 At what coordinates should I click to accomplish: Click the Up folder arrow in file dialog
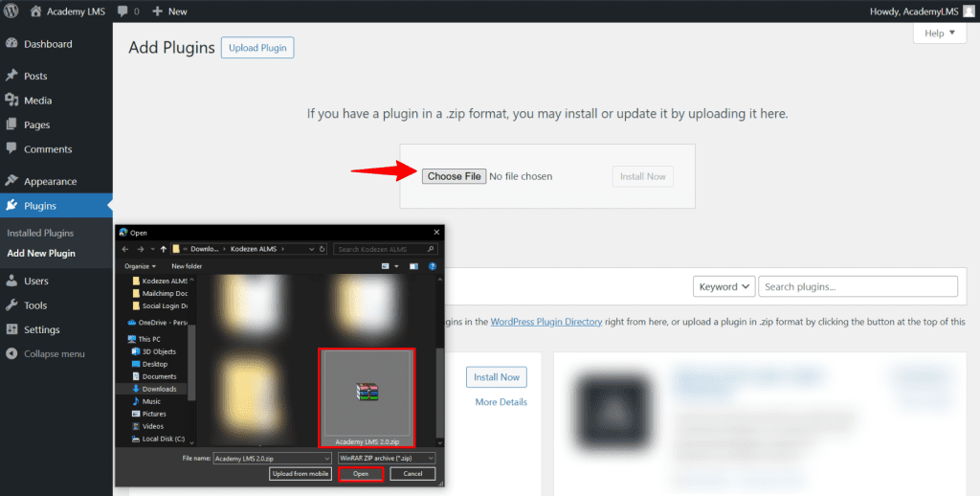click(x=162, y=249)
